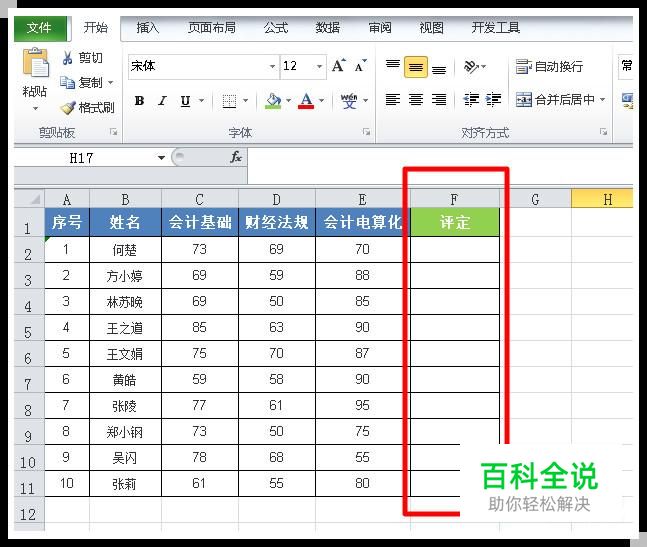Click the Paste clipboard icon
Image resolution: width=647 pixels, height=547 pixels.
coord(35,63)
